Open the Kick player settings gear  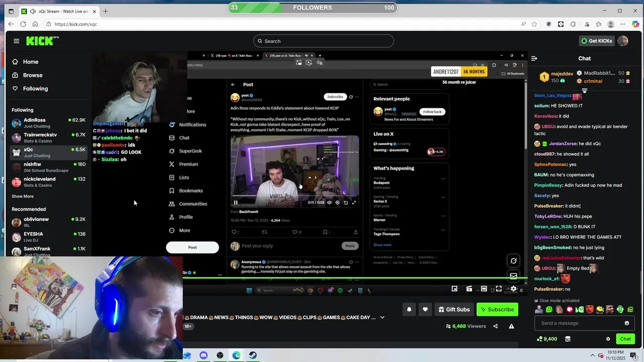(x=513, y=289)
